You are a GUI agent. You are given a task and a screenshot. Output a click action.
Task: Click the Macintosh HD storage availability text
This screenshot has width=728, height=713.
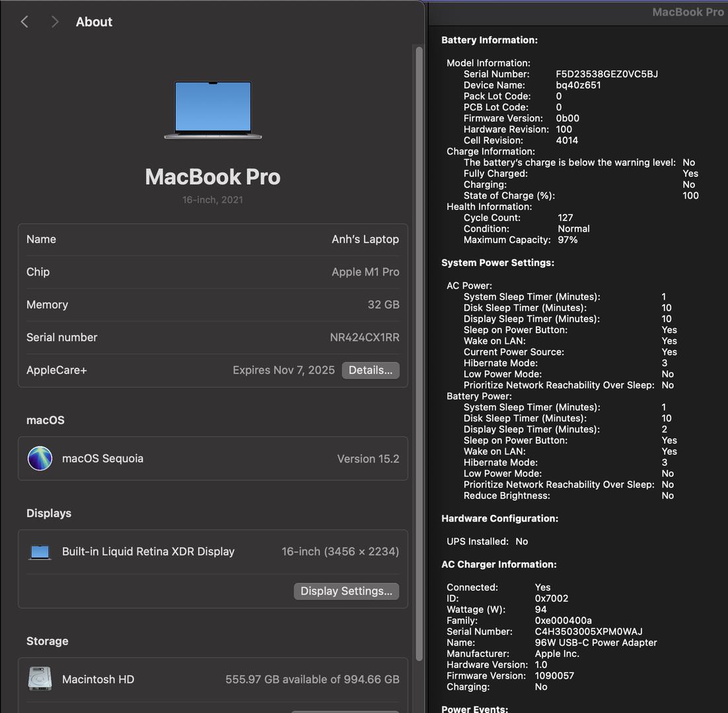pyautogui.click(x=312, y=679)
